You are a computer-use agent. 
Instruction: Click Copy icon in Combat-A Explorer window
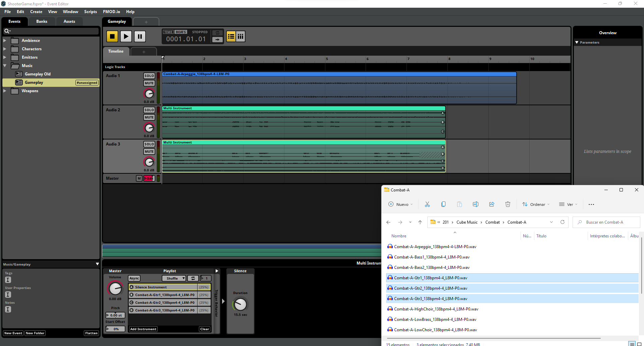click(x=443, y=204)
